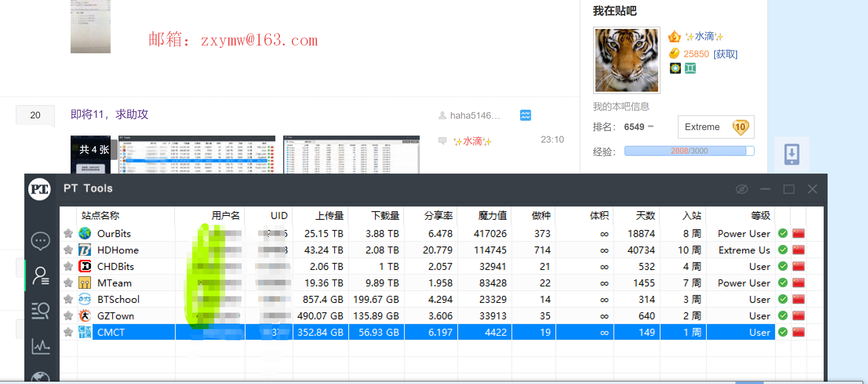Sort by the 天数 column header
The width and height of the screenshot is (868, 384).
637,216
